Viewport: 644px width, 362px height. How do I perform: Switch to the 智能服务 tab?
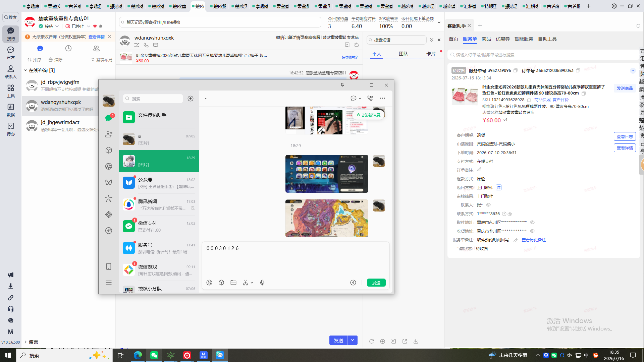click(x=524, y=39)
